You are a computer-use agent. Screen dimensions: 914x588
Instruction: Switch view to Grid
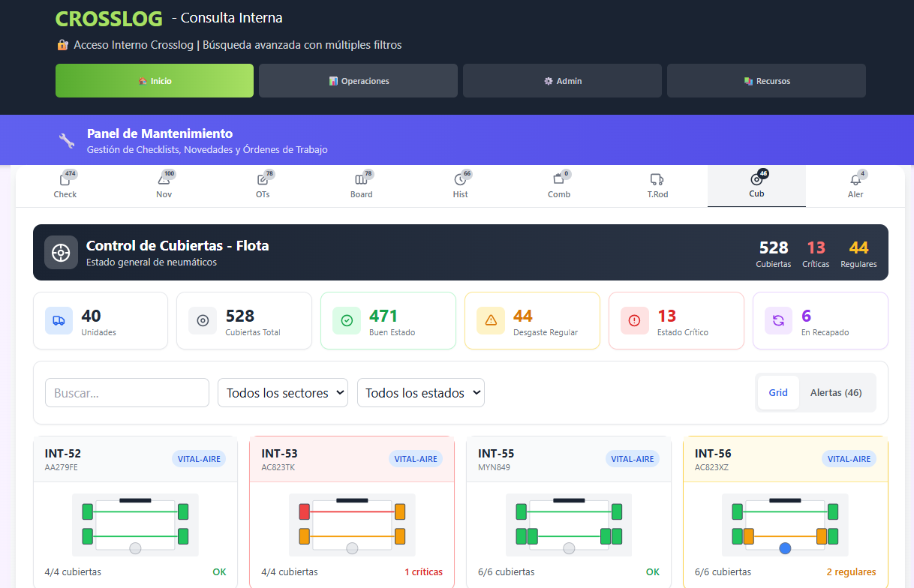pyautogui.click(x=778, y=392)
